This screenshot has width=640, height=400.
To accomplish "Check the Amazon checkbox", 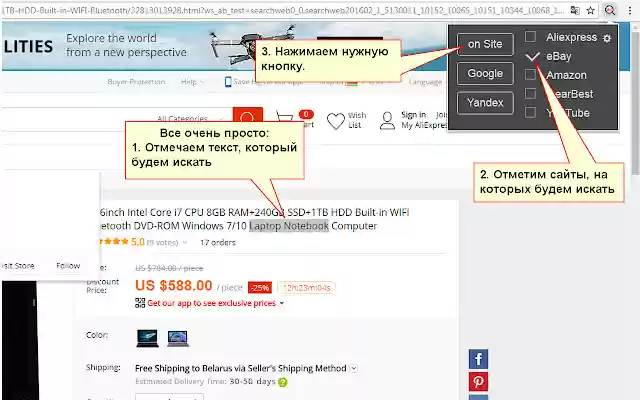I will [x=530, y=74].
